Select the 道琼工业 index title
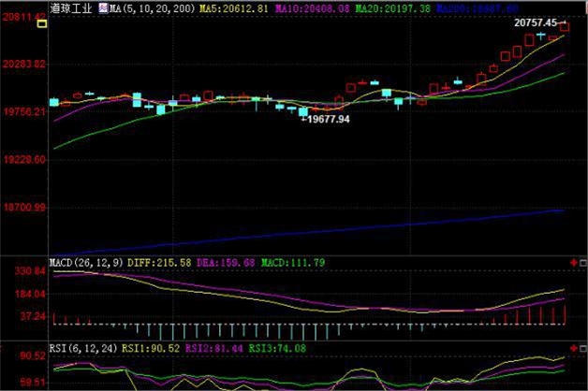The height and width of the screenshot is (391, 588). 71,7
